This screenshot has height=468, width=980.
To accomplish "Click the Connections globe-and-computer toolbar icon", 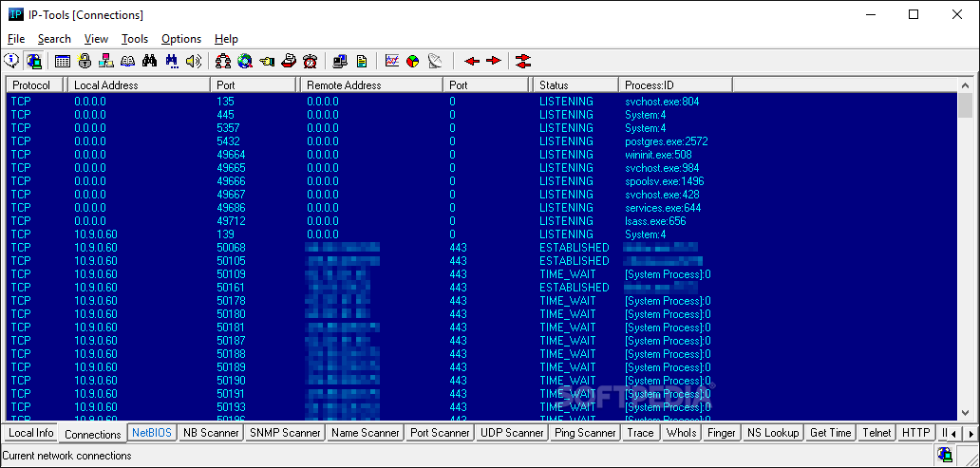I will click(34, 61).
